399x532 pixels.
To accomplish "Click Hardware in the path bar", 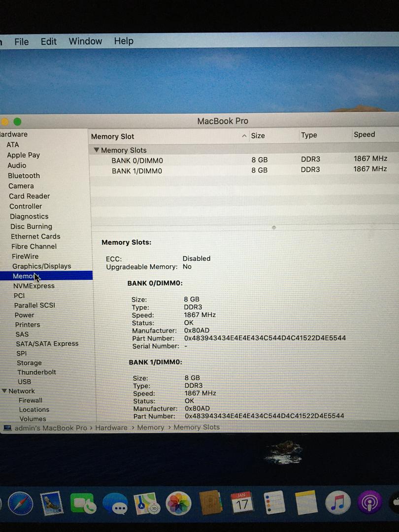I will pos(111,428).
